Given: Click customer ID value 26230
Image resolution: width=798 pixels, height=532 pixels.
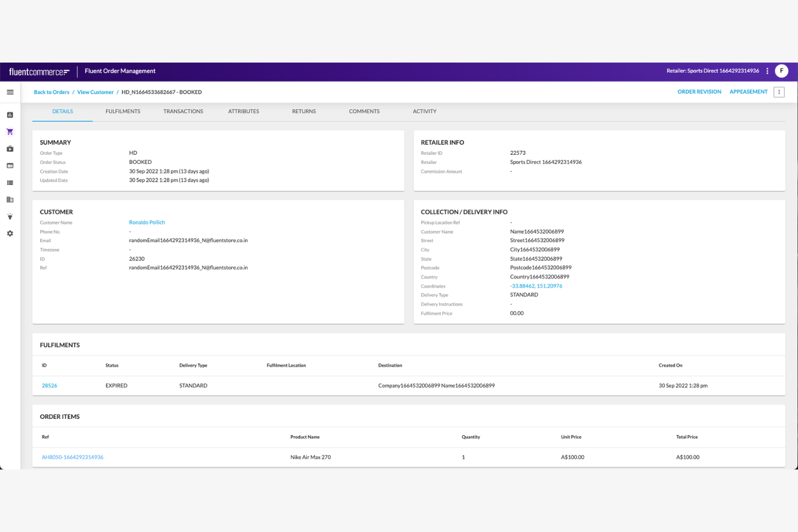Looking at the screenshot, I should (136, 259).
